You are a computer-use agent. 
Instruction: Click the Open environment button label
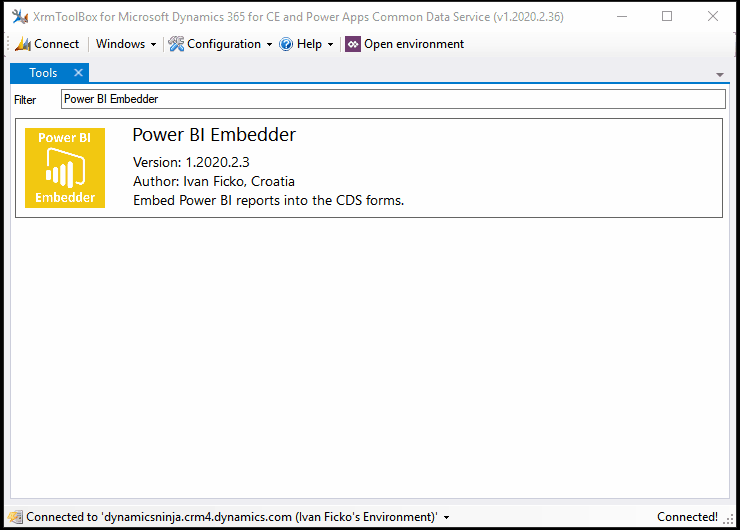tap(414, 44)
